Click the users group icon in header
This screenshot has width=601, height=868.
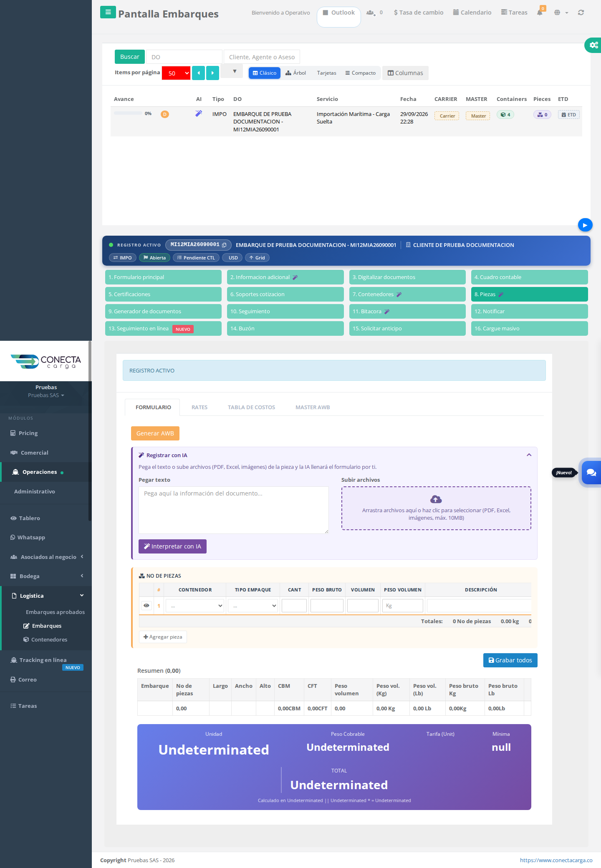pos(370,13)
